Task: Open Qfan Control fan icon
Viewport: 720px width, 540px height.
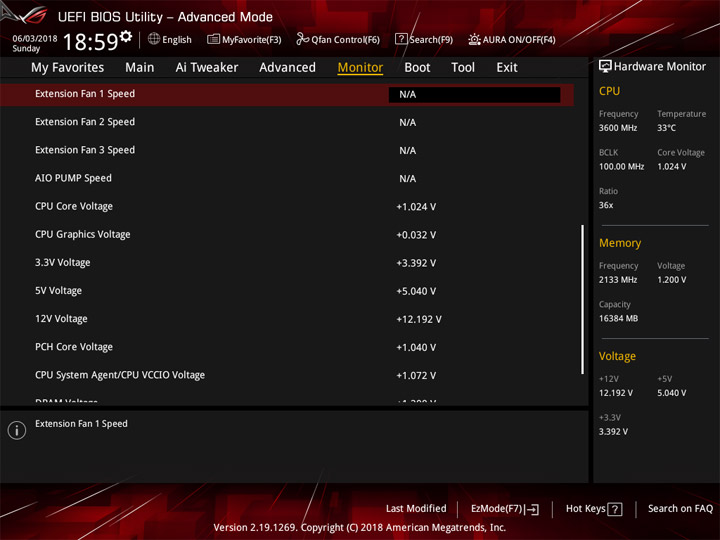Action: [x=302, y=39]
